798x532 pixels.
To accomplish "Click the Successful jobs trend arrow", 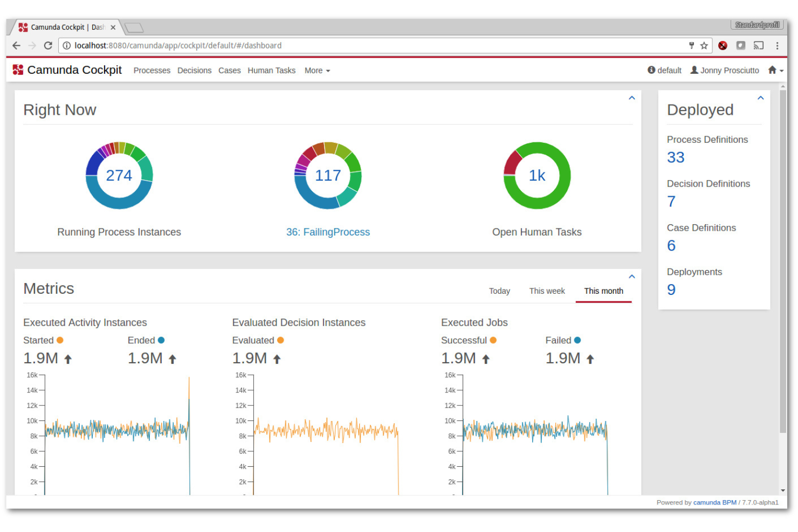I will pyautogui.click(x=486, y=359).
